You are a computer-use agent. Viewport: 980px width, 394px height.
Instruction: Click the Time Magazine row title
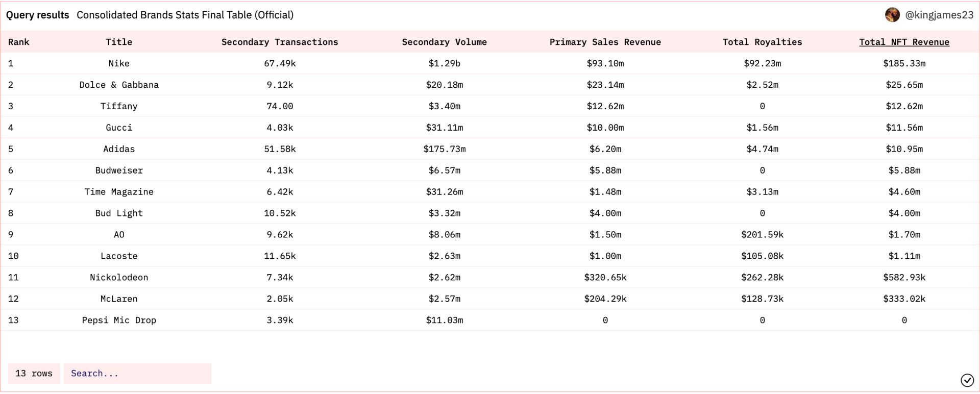pyautogui.click(x=119, y=192)
